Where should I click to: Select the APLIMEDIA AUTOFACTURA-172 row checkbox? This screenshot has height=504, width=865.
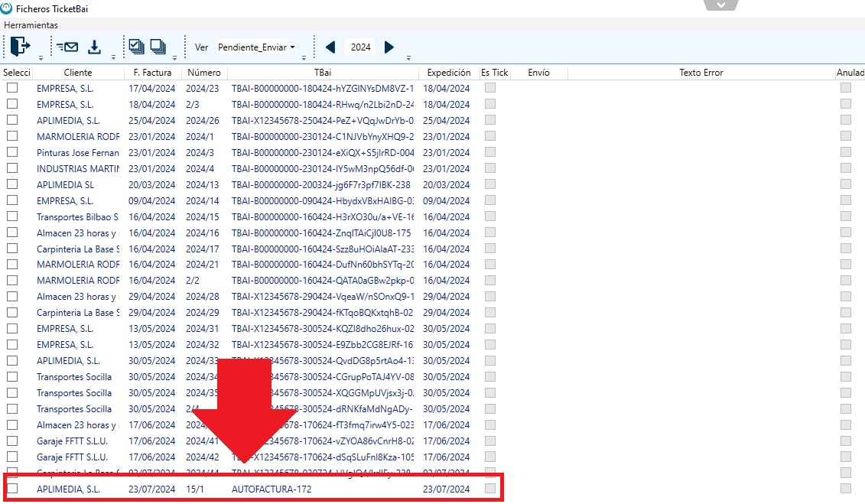coord(12,489)
